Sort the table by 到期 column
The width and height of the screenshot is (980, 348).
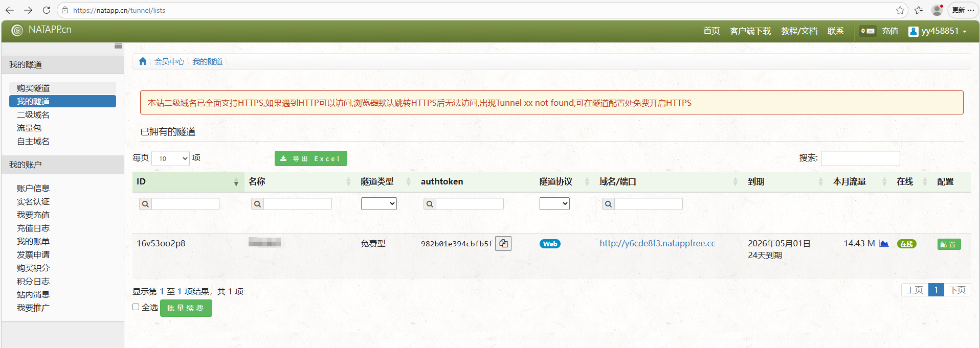(x=820, y=182)
